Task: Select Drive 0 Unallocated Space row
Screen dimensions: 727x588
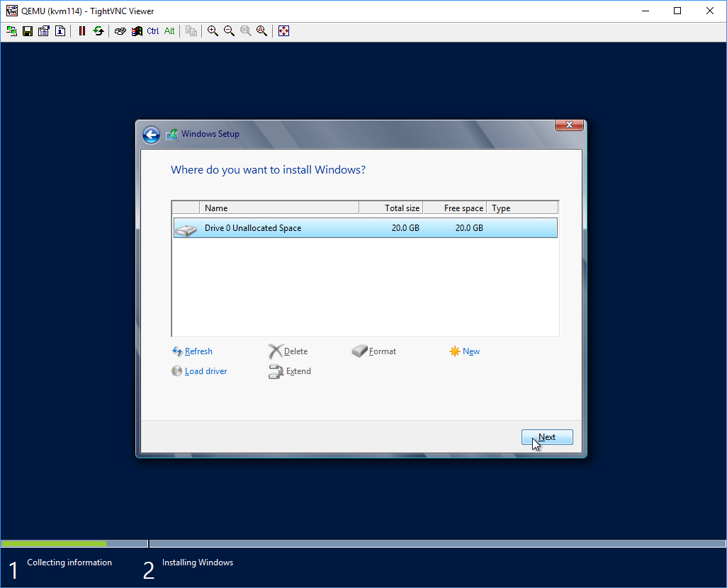Action: point(366,227)
